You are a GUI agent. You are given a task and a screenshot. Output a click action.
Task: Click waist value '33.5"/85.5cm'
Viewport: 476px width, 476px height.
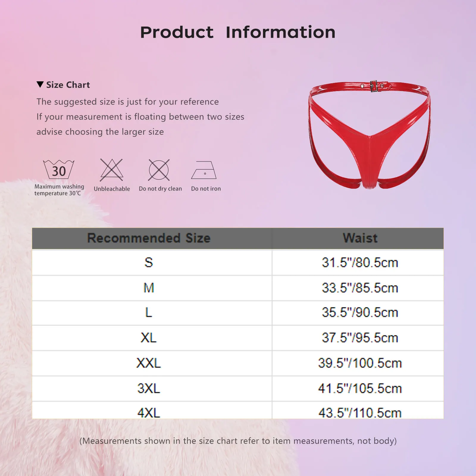(x=360, y=288)
